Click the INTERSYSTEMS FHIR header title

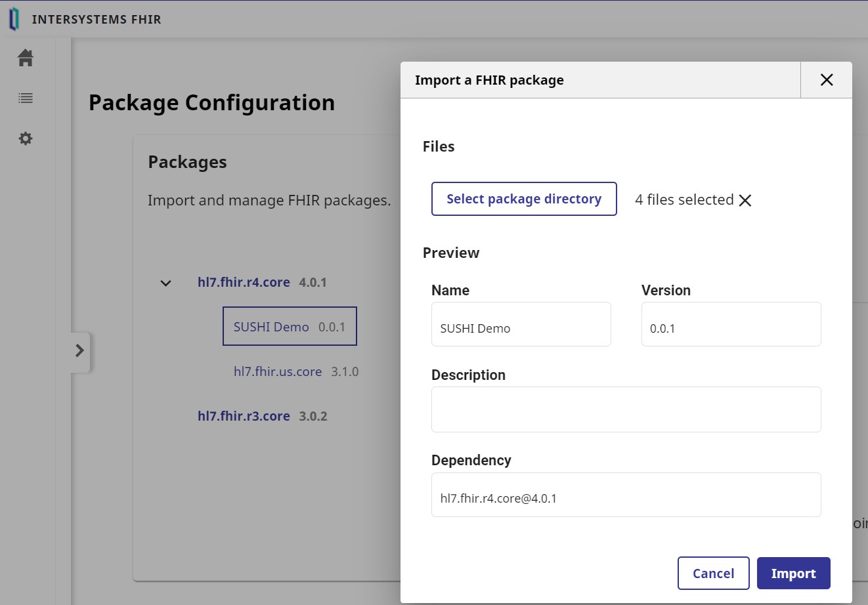click(97, 20)
